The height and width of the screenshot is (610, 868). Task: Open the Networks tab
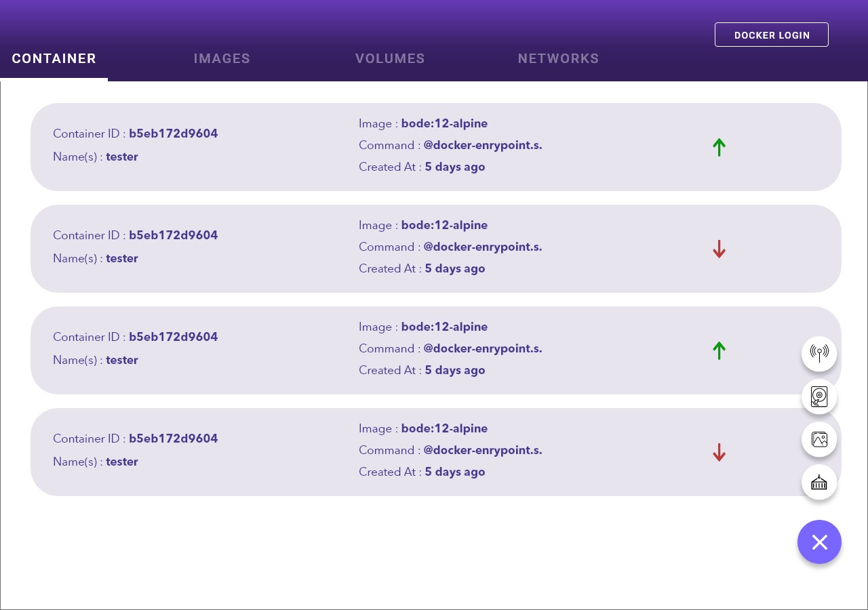pyautogui.click(x=558, y=59)
